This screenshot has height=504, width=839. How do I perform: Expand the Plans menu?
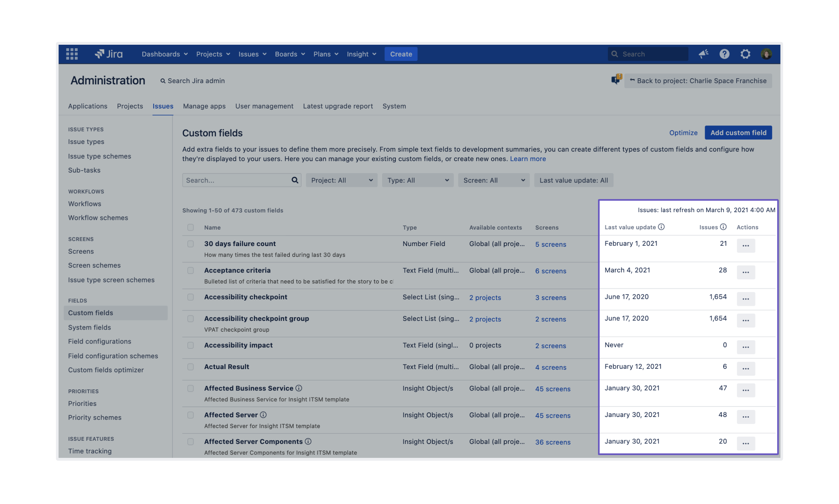click(326, 54)
